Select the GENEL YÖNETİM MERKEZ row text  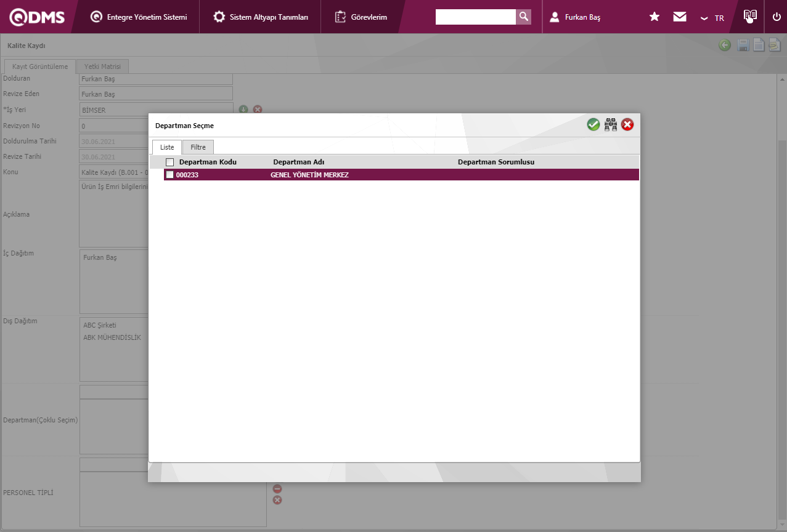point(309,175)
